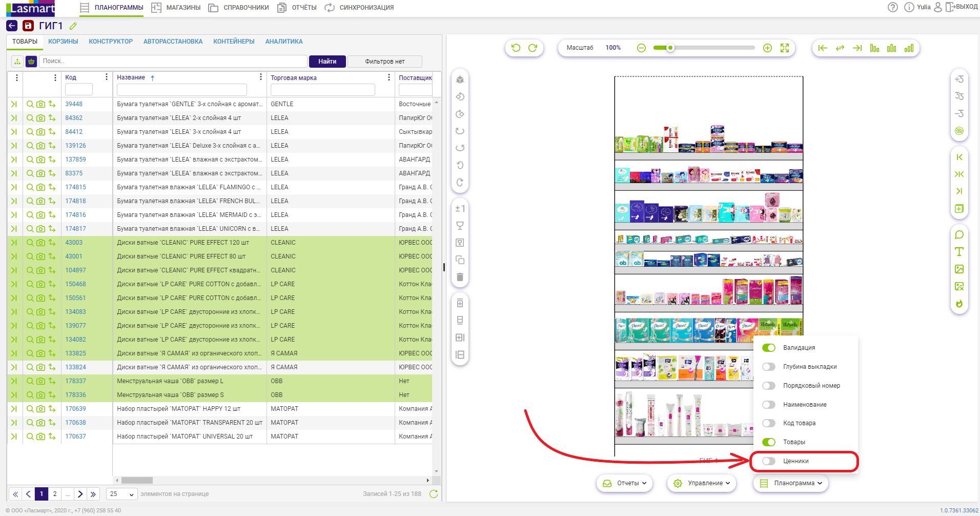Screen dimensions: 980x516
Task: Collapse the Планограмма dropdown menu
Action: click(x=791, y=483)
